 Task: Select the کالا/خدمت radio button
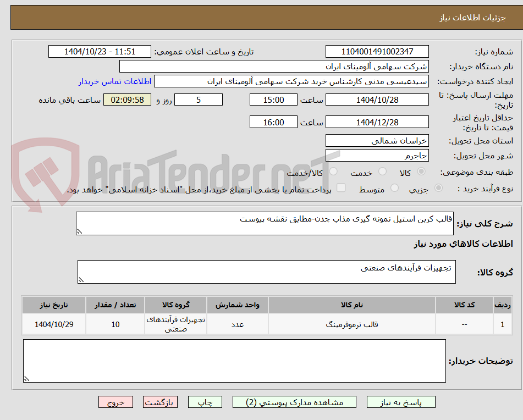tap(333, 172)
